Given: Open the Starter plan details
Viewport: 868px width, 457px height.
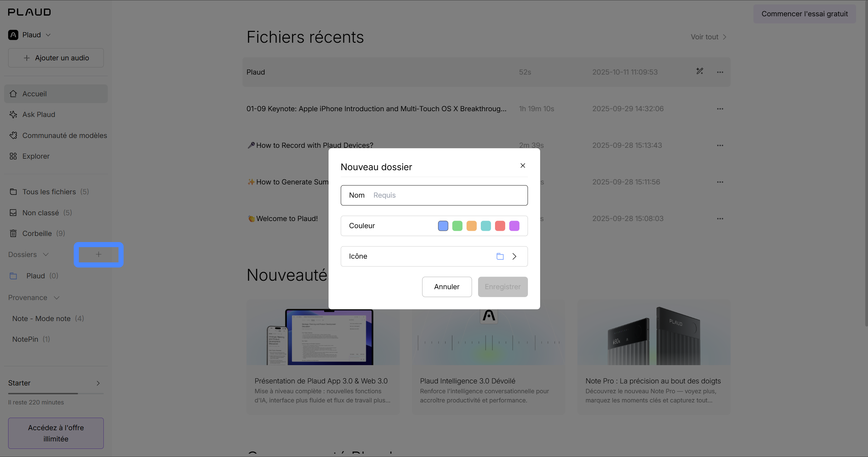Looking at the screenshot, I should coord(56,383).
